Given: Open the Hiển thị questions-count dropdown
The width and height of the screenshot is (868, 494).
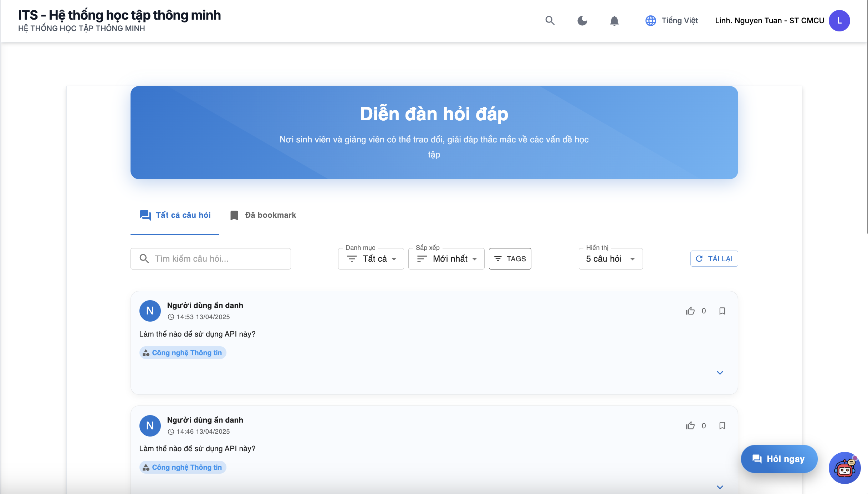Looking at the screenshot, I should coord(611,259).
